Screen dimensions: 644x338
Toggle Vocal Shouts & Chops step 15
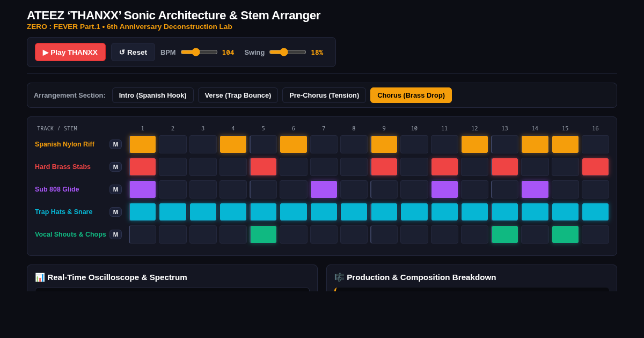pos(565,234)
